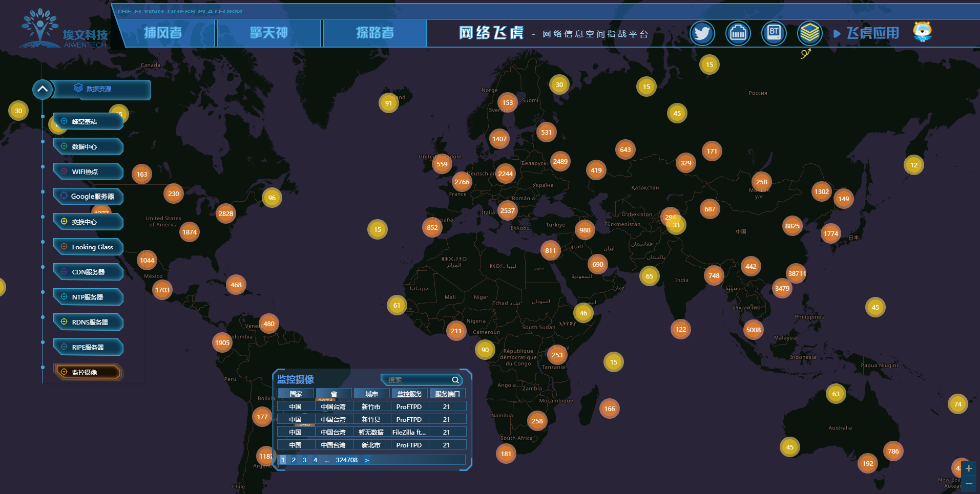Click the 38711 map cluster marker
The height and width of the screenshot is (494, 980).
tap(796, 273)
